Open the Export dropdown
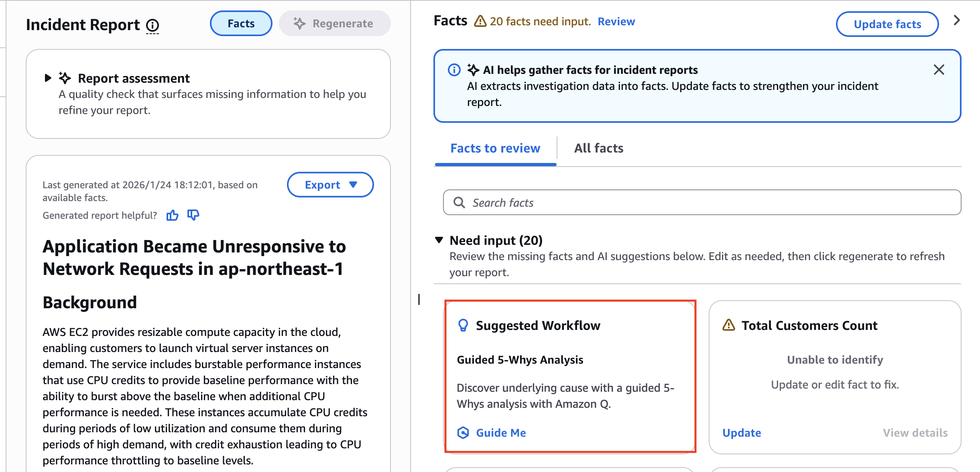Viewport: 980px width, 472px height. click(x=330, y=185)
